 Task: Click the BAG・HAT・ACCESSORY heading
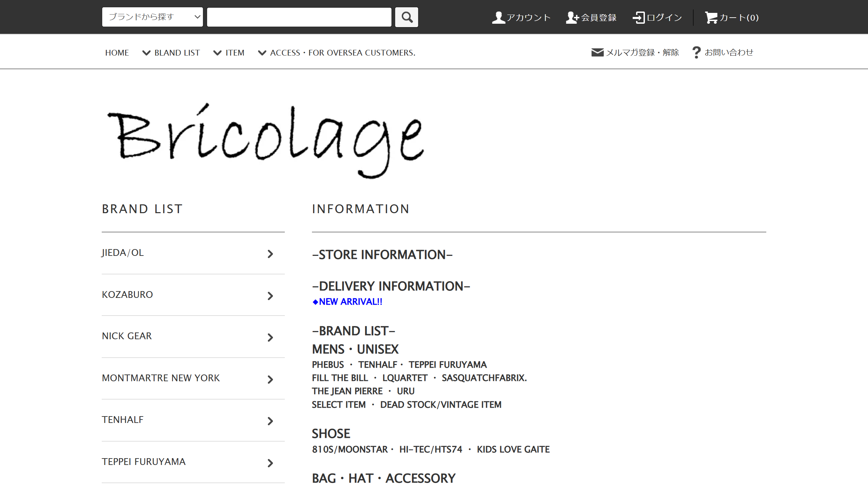(383, 479)
